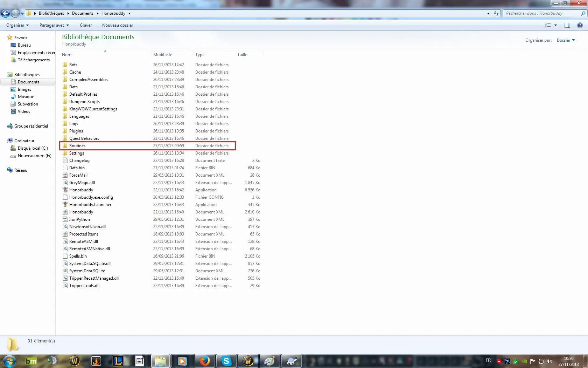The width and height of the screenshot is (588, 368).
Task: Select the Honorbuddy.exe.config file
Action: point(91,197)
